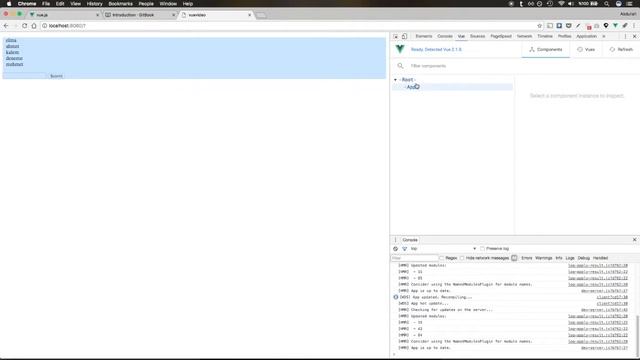Open the Timeline devtools tab
This screenshot has height=360, width=640.
[x=545, y=36]
